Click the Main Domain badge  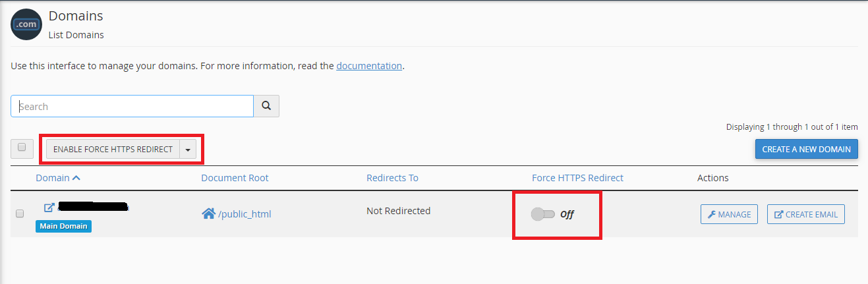pyautogui.click(x=63, y=227)
